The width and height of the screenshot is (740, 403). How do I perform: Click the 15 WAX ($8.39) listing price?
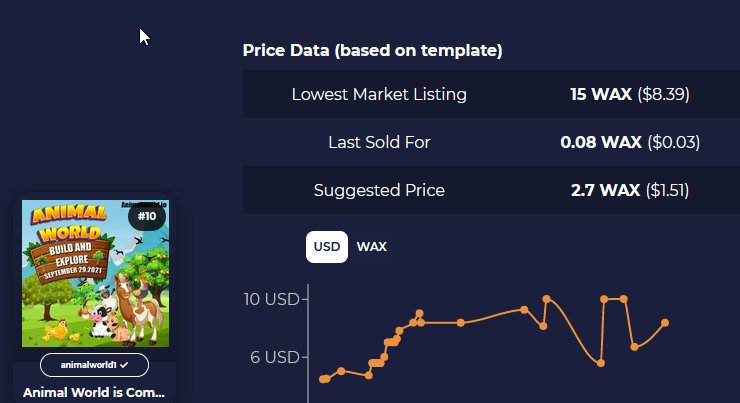pyautogui.click(x=630, y=94)
